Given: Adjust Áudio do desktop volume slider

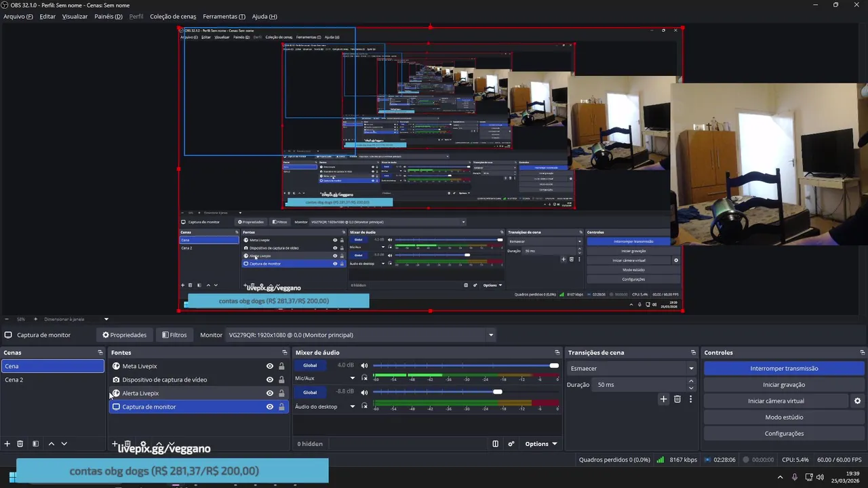Looking at the screenshot, I should [x=465, y=392].
